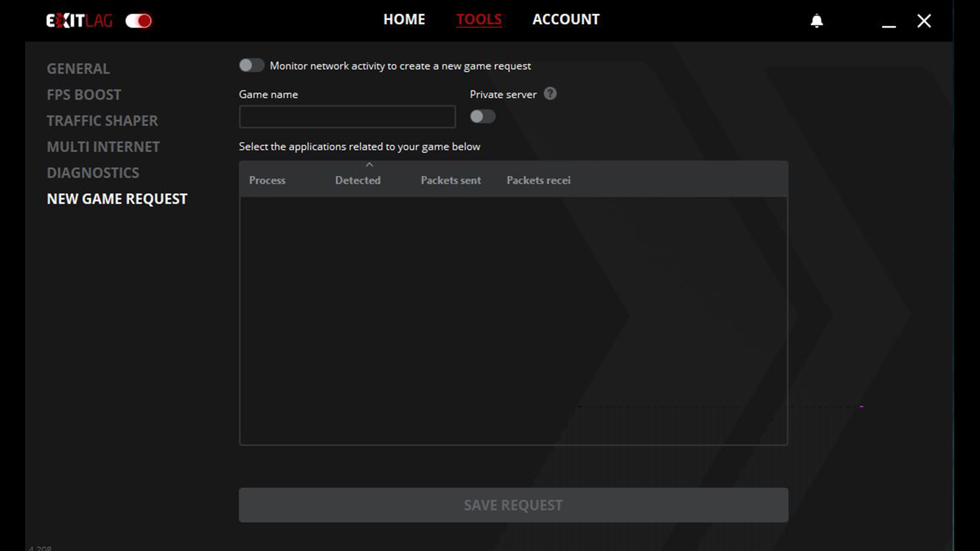Click the Private server help question mark
The width and height of the screenshot is (980, 551).
pyautogui.click(x=550, y=94)
